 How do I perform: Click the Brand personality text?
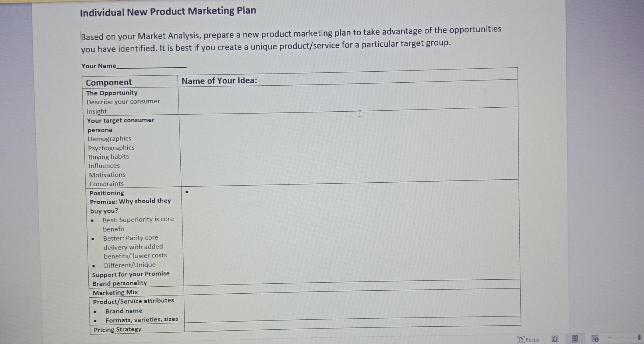120,283
